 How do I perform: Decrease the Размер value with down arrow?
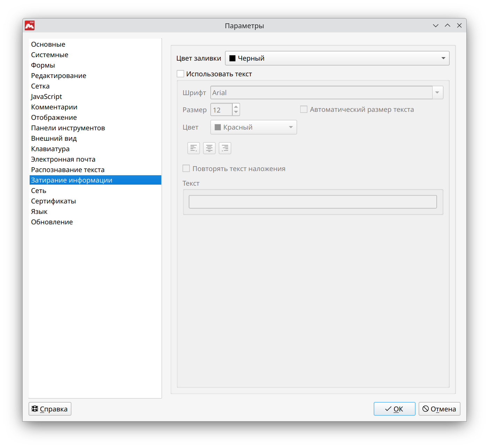click(x=236, y=112)
